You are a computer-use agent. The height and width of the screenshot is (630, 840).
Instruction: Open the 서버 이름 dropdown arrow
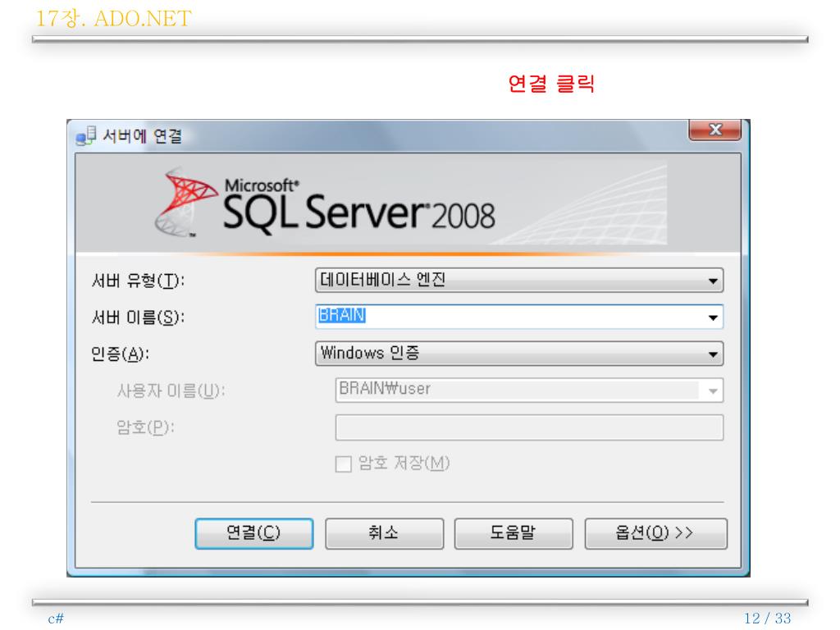point(713,317)
